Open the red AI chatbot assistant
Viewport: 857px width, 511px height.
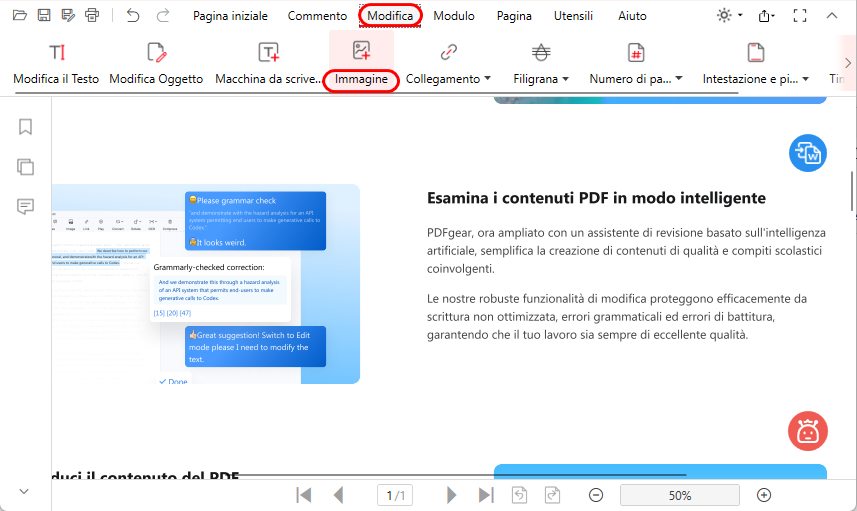(x=807, y=431)
